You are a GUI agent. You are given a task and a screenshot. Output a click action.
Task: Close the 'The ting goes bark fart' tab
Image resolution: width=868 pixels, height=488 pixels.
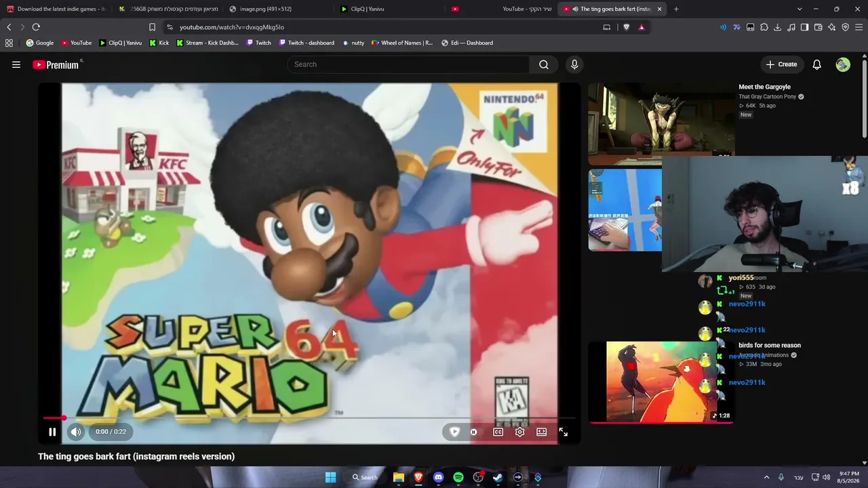[659, 9]
